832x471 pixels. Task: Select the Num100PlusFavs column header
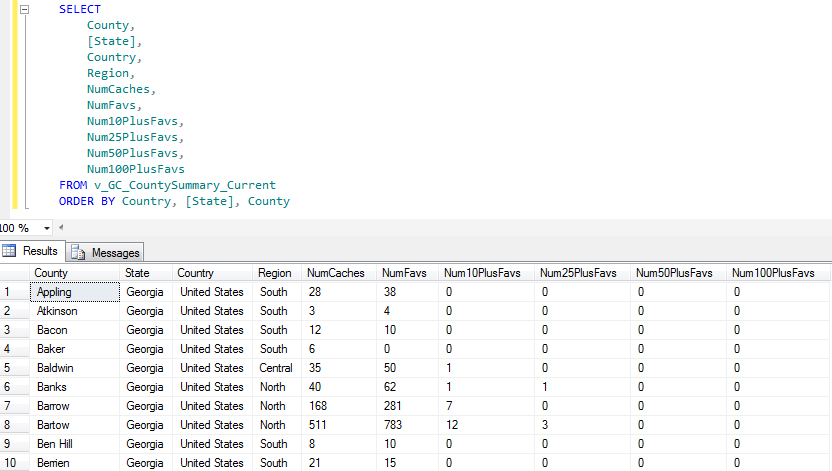click(x=767, y=273)
